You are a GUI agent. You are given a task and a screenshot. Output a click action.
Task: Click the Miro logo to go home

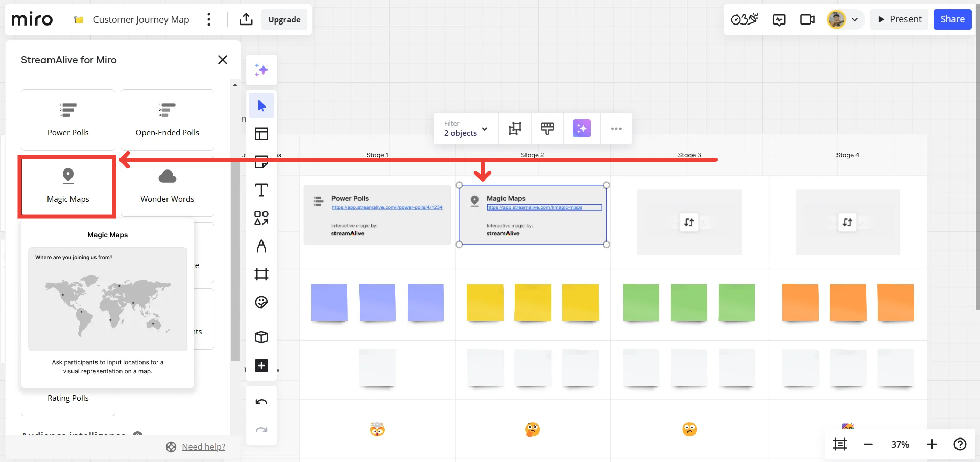[32, 19]
